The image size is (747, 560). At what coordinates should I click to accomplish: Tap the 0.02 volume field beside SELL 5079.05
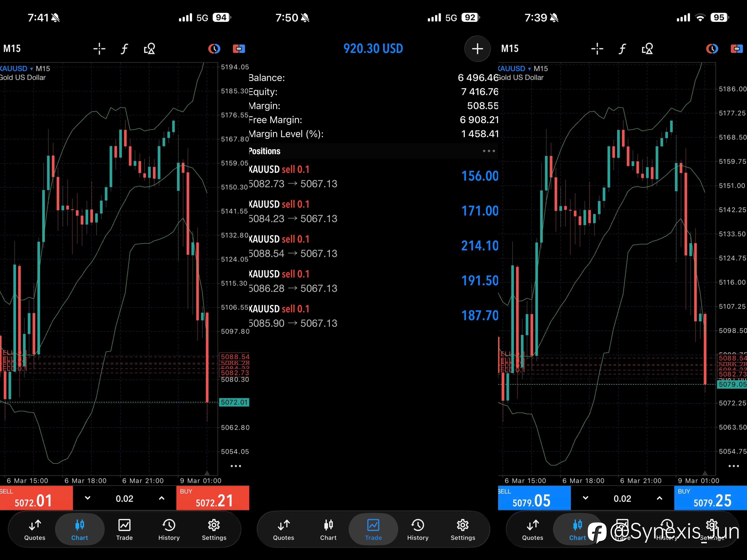point(622,499)
